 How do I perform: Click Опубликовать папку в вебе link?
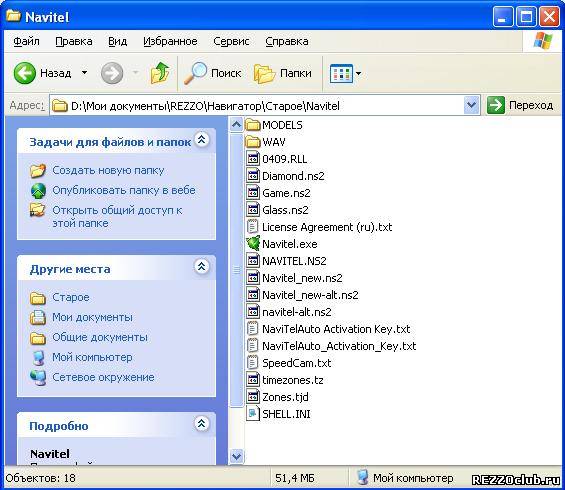coord(124,190)
